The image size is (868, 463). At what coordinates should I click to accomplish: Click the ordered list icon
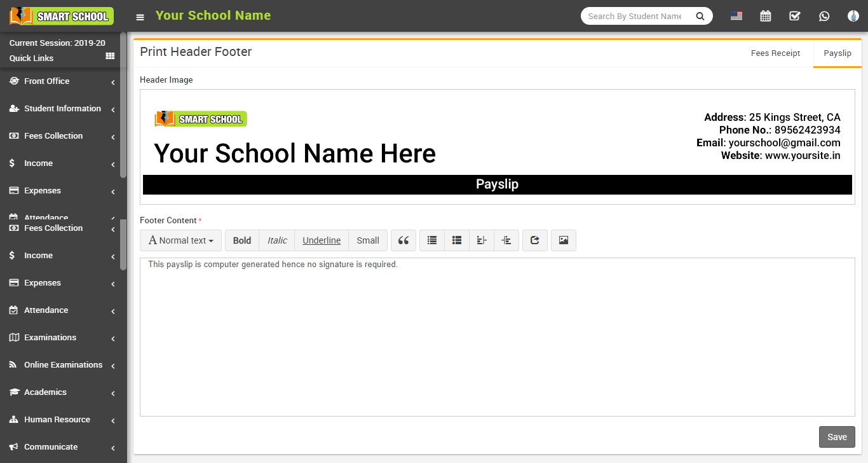(x=456, y=240)
